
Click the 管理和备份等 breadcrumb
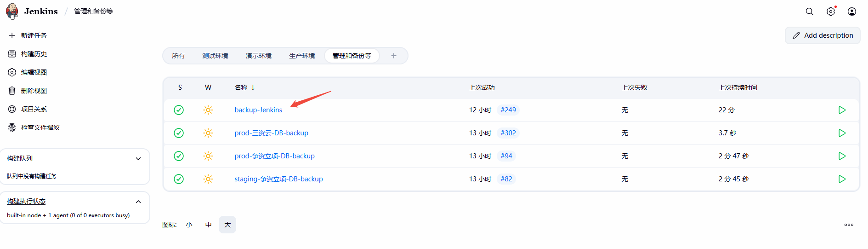94,11
